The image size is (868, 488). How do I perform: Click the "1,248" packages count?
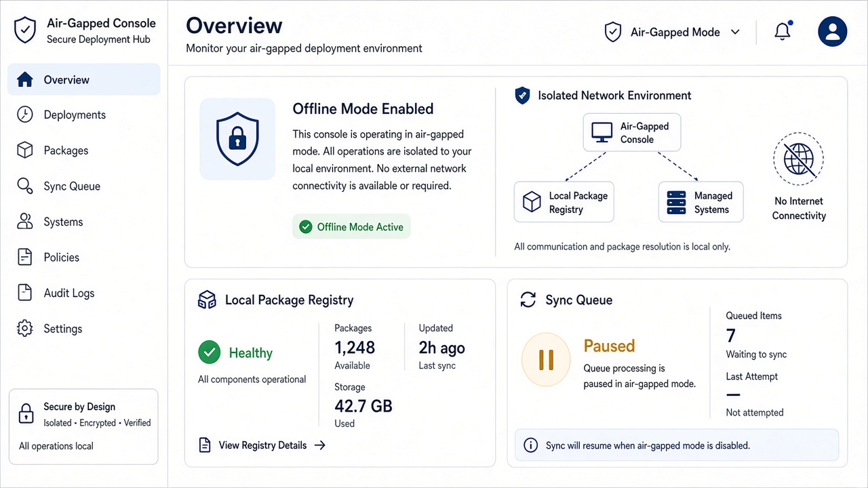point(355,348)
